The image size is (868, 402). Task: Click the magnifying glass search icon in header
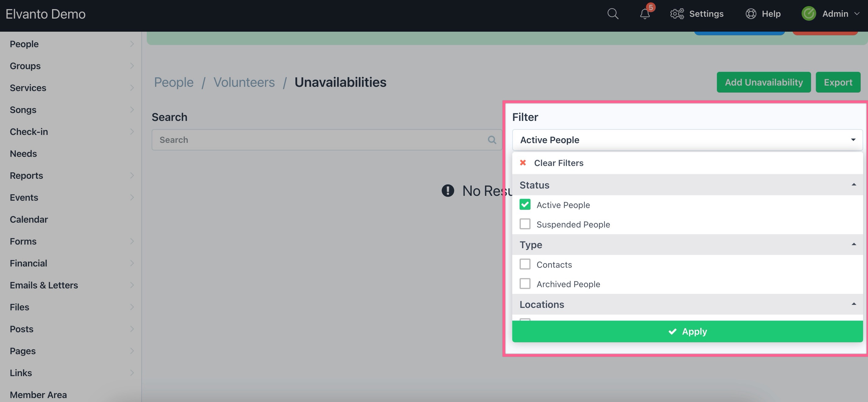pyautogui.click(x=612, y=14)
